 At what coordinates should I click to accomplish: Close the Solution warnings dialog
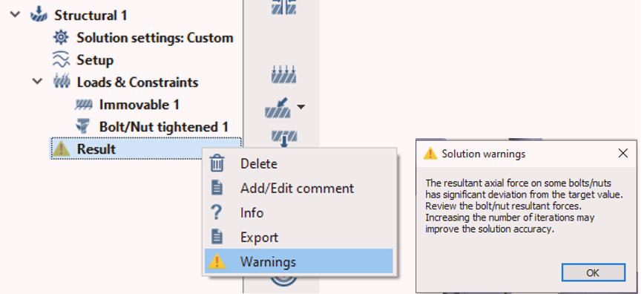(x=623, y=154)
